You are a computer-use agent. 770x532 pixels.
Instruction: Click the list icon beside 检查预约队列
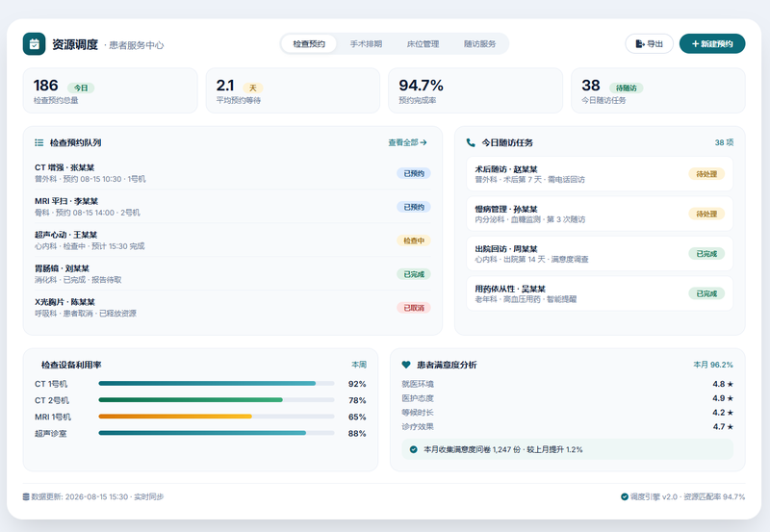pos(38,142)
